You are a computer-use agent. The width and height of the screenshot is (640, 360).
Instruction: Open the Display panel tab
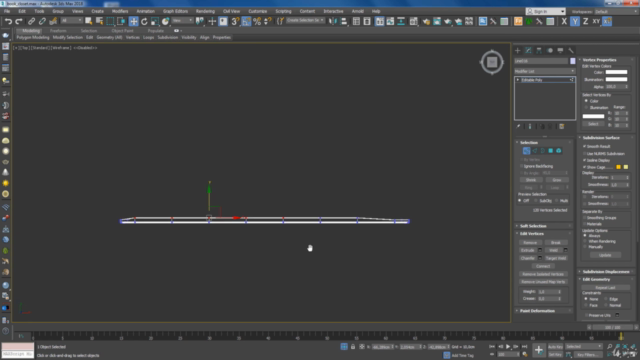tap(560, 51)
